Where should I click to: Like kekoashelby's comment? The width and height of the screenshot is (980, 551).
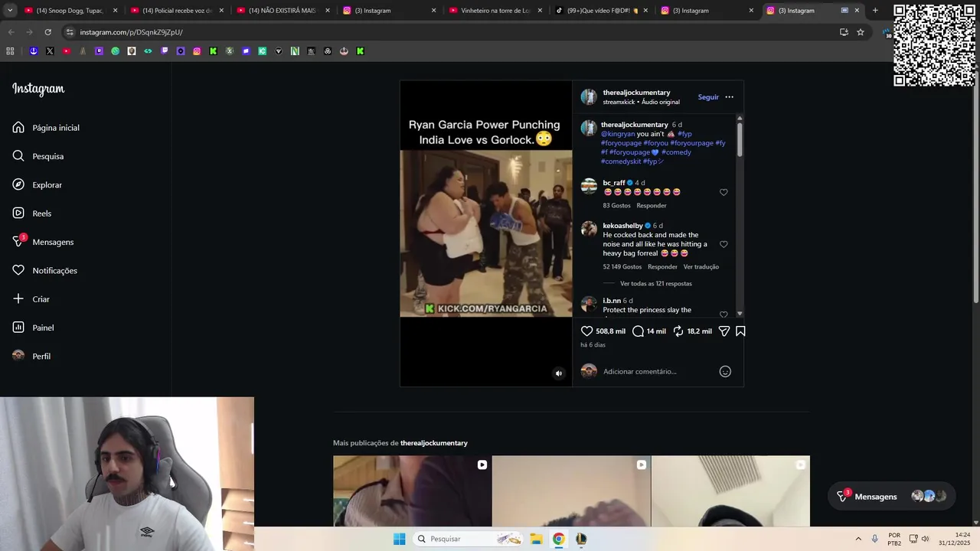724,244
